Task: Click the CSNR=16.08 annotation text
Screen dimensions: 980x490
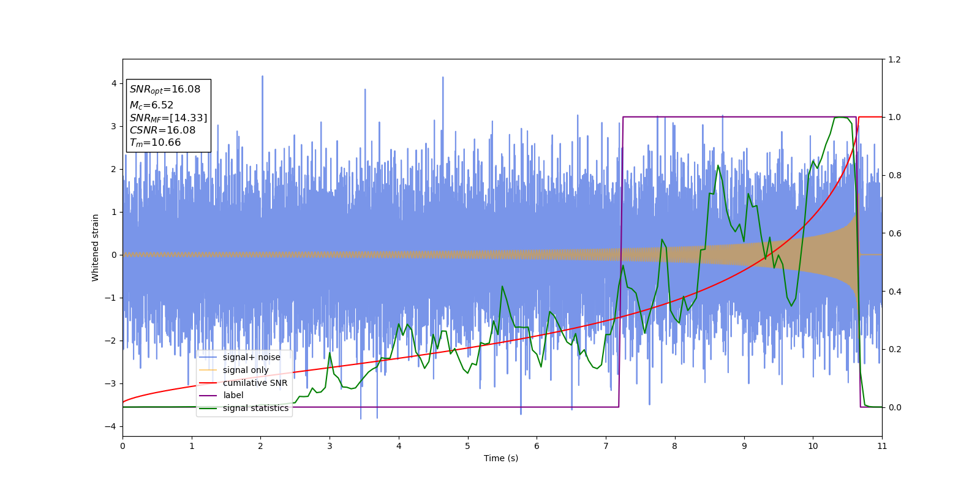Action: click(162, 130)
